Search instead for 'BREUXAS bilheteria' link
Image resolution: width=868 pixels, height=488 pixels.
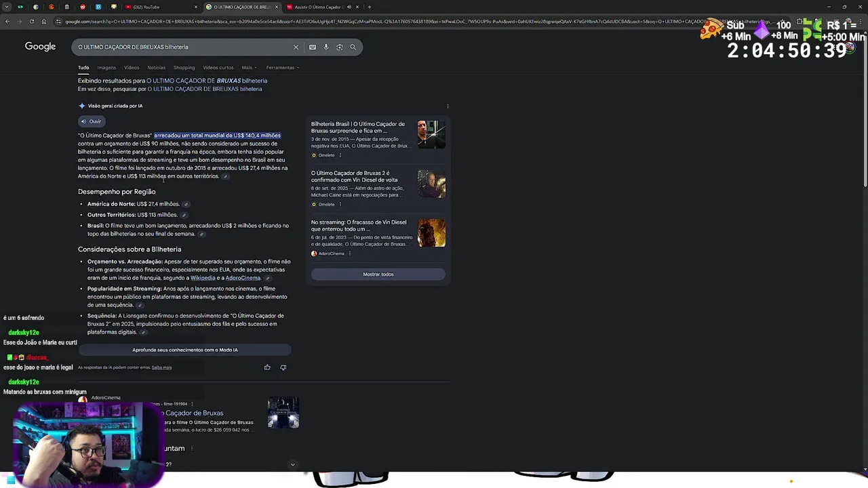pyautogui.click(x=205, y=89)
